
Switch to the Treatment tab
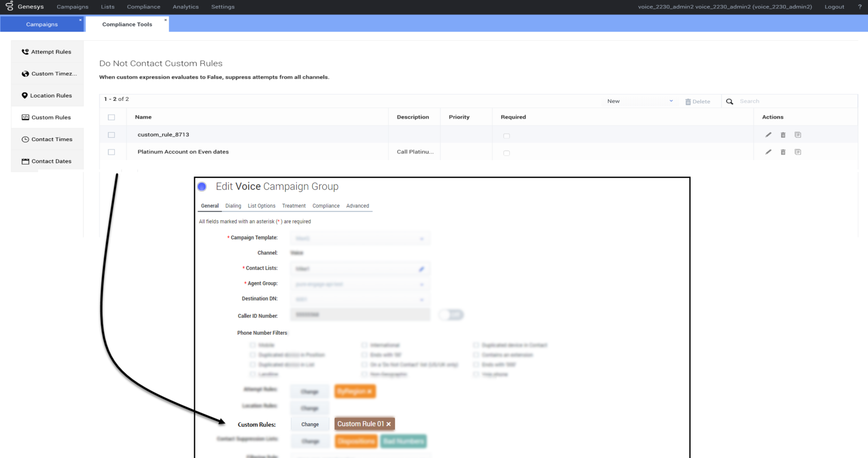[293, 206]
